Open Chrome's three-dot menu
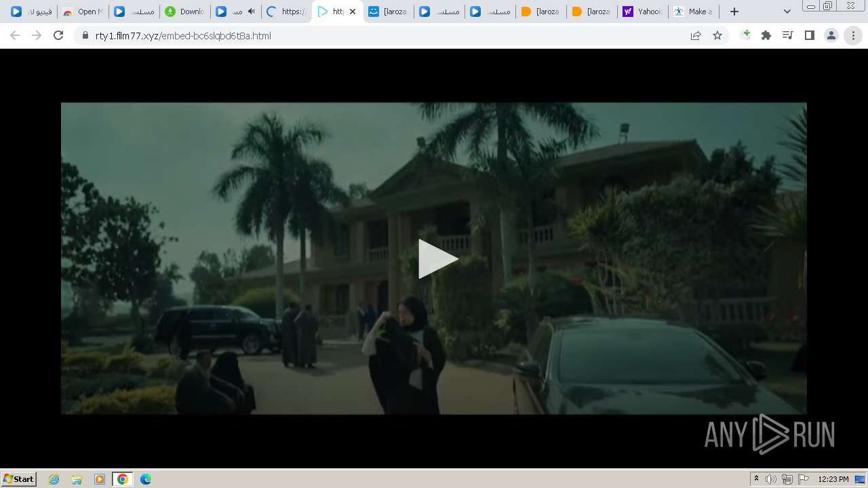The width and height of the screenshot is (868, 488). (x=853, y=35)
